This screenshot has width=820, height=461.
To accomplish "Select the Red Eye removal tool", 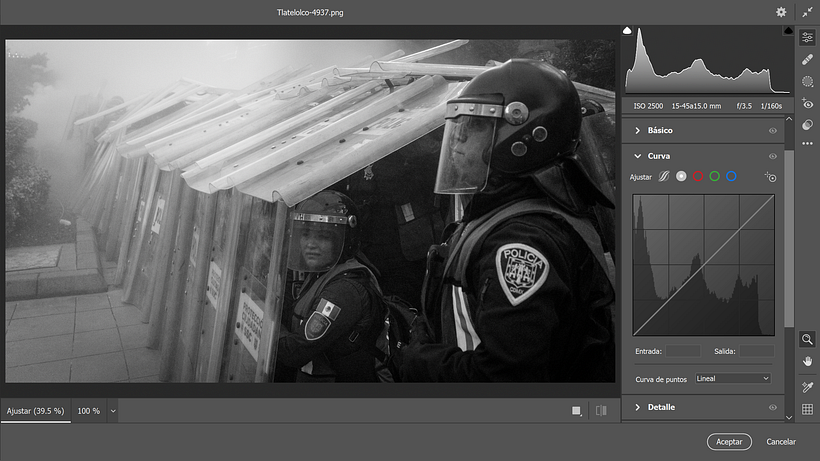I will click(x=807, y=103).
